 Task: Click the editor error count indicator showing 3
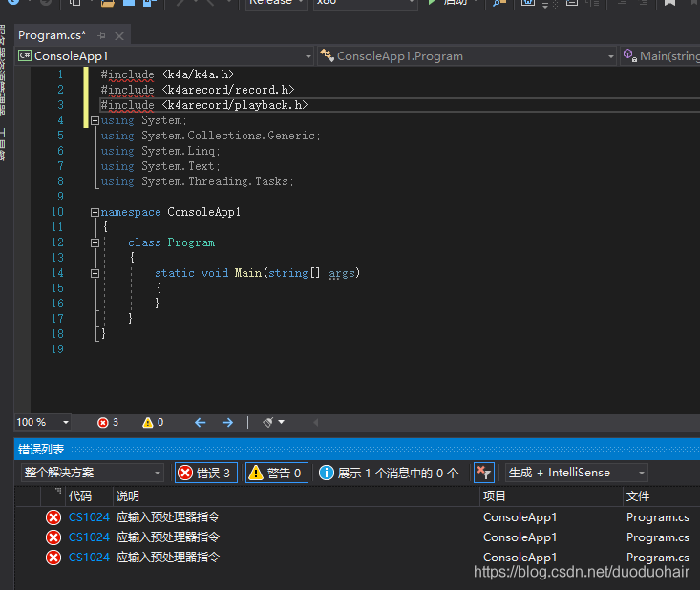(108, 422)
